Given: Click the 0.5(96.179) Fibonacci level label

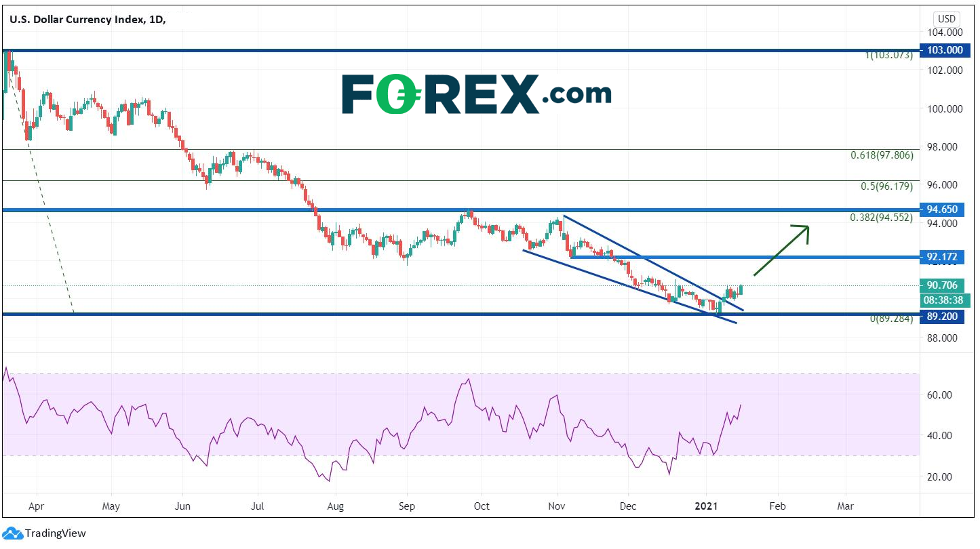Looking at the screenshot, I should point(887,186).
